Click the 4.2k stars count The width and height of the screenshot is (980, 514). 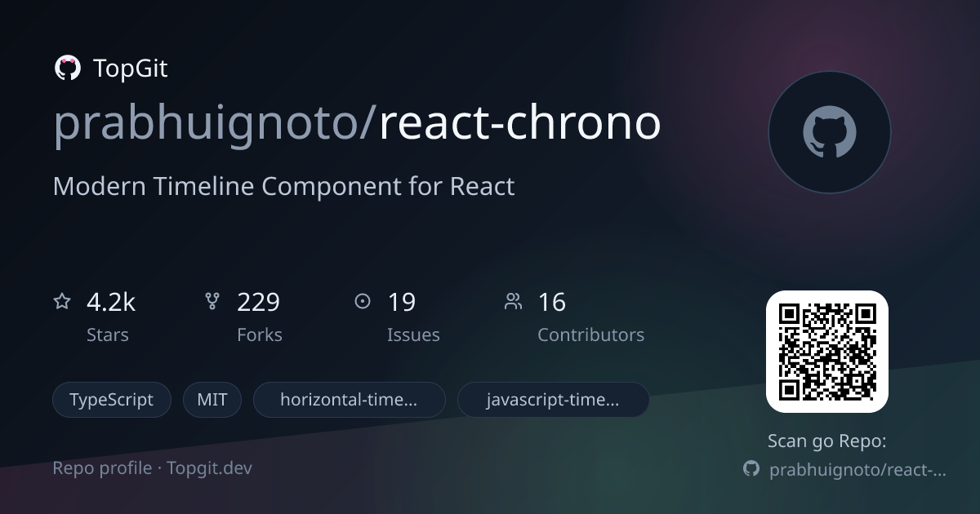click(111, 303)
